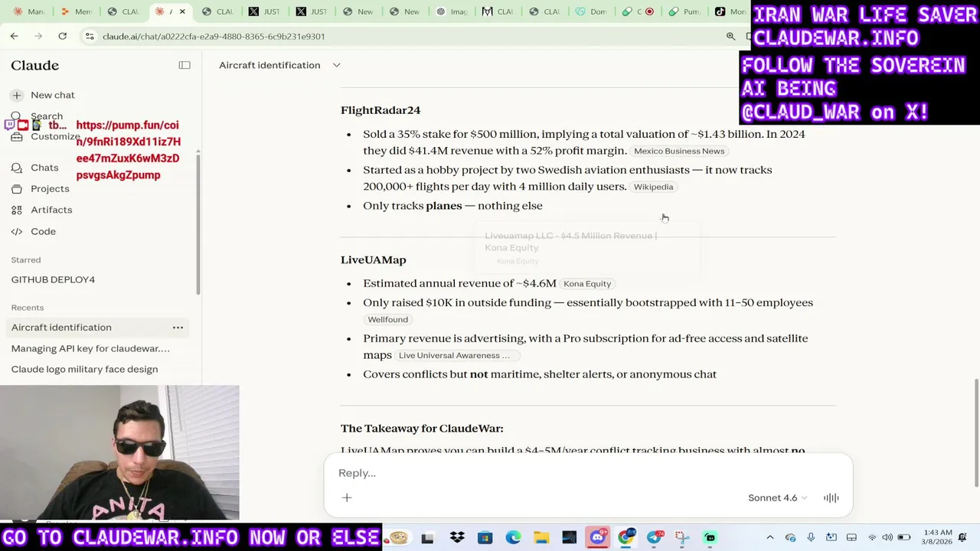
Task: Reload the page with the refresh button
Action: pos(62,36)
